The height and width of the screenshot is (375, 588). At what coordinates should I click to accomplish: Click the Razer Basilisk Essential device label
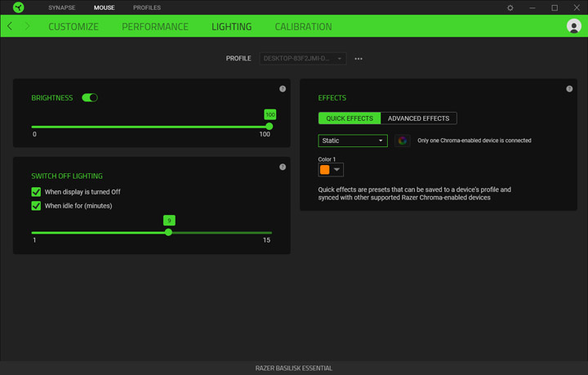coord(294,368)
